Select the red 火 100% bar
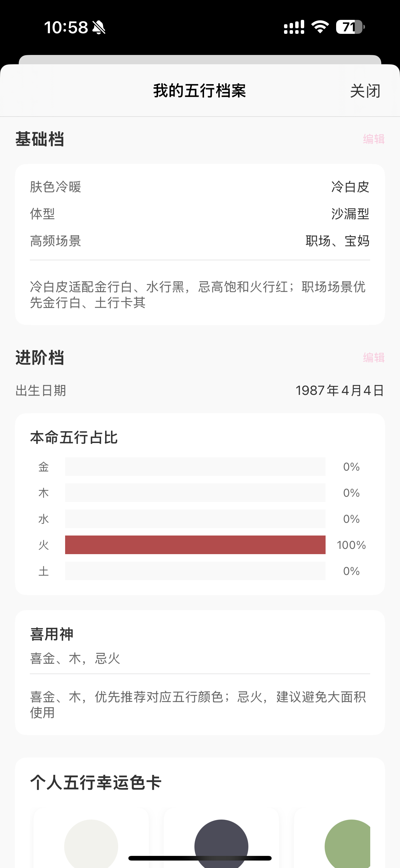The height and width of the screenshot is (868, 400). click(195, 545)
